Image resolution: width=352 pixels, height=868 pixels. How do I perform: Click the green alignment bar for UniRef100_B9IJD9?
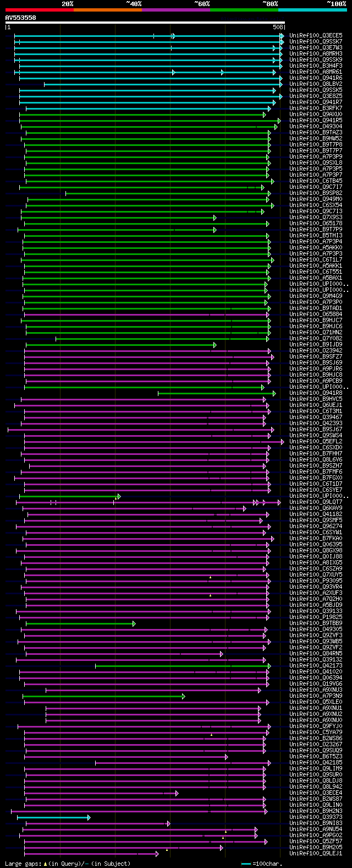tap(121, 345)
